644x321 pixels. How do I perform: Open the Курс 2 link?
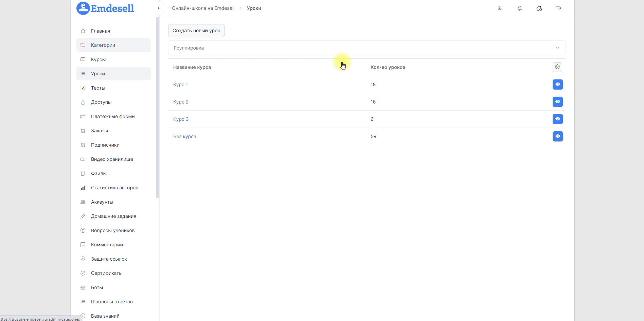pyautogui.click(x=181, y=102)
